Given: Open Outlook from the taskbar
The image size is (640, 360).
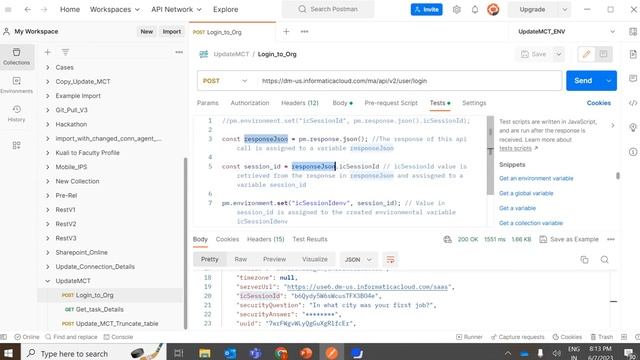Looking at the screenshot, I should (230, 353).
